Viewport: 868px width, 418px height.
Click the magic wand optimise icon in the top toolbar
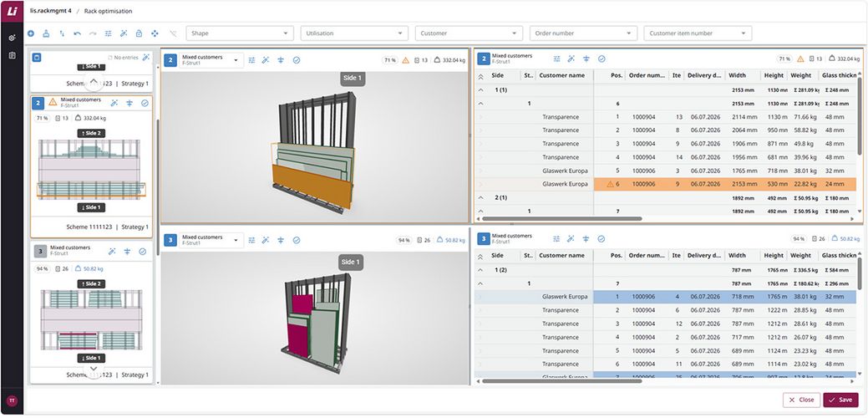click(x=124, y=33)
